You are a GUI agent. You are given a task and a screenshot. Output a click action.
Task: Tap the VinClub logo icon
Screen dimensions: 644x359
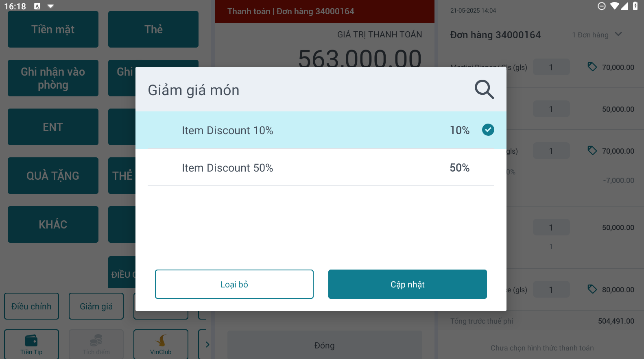coord(161,340)
